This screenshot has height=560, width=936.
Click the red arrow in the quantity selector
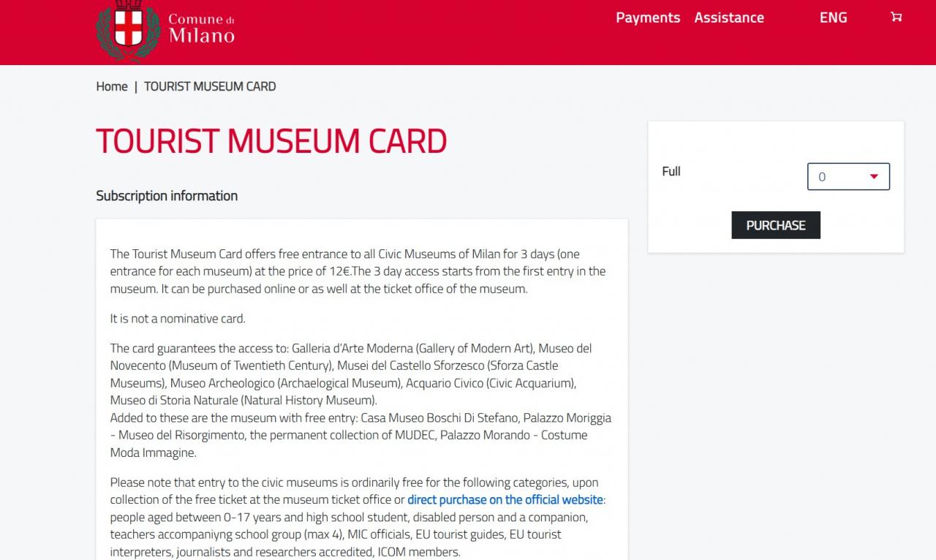coord(873,177)
